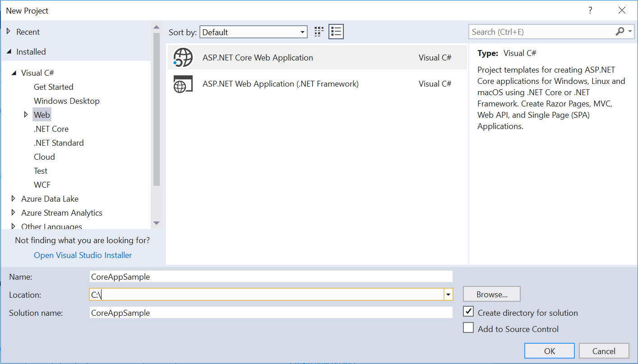Select the Test category
The image size is (638, 364).
41,170
